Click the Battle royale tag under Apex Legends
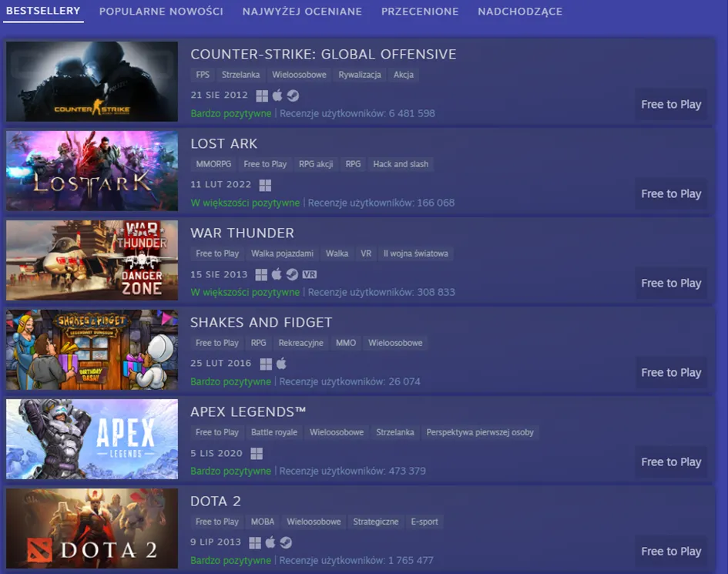The width and height of the screenshot is (728, 574). click(x=274, y=432)
